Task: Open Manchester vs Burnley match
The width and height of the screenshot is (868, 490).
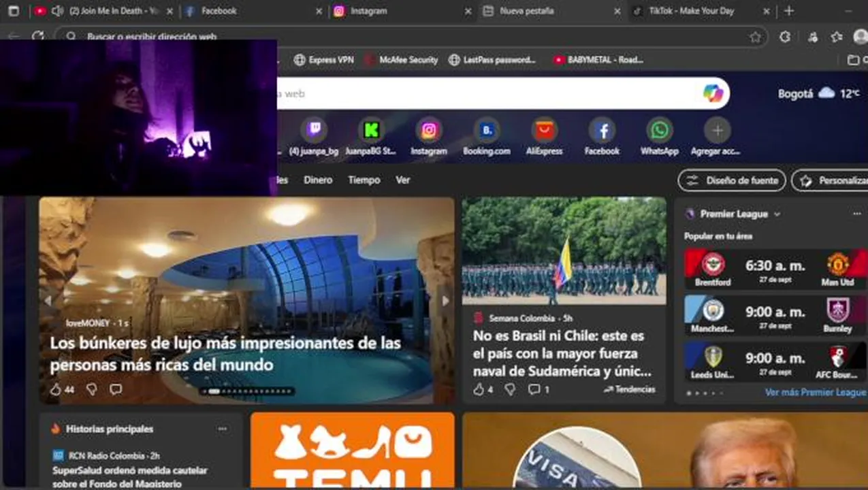Action: coord(775,315)
